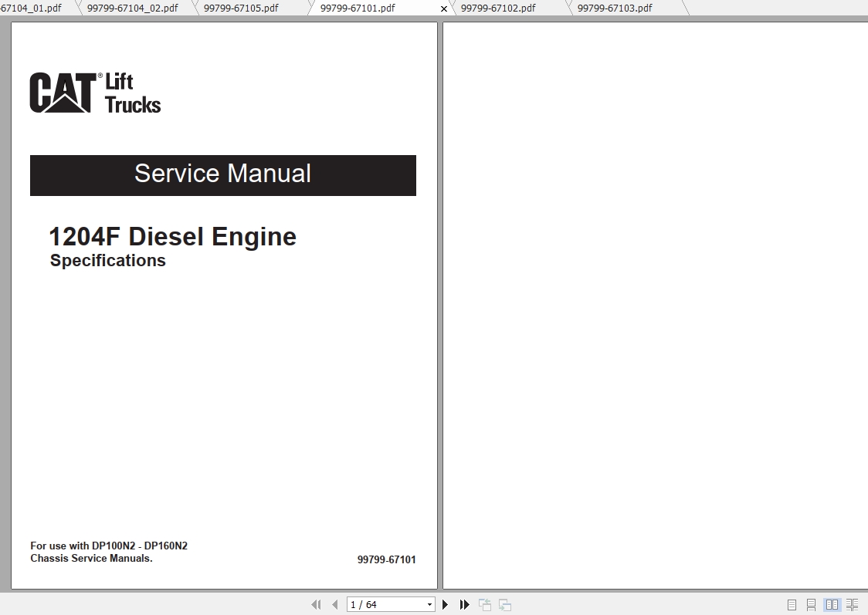Open the page number dropdown list
868x615 pixels.
click(x=430, y=604)
